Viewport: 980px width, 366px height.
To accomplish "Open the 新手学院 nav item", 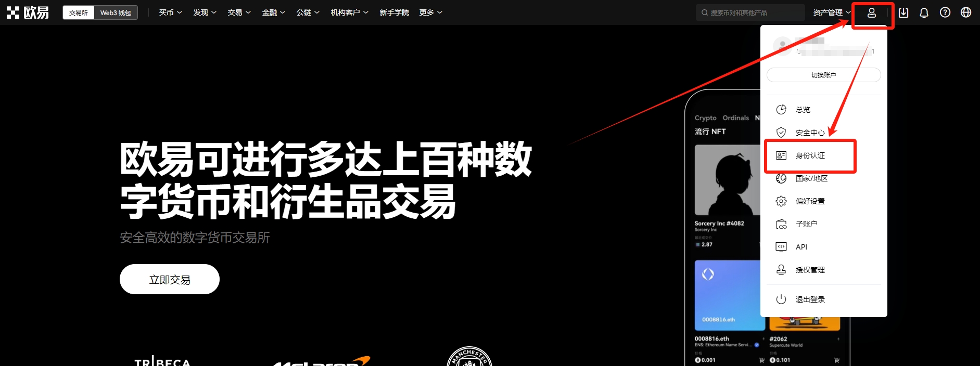I will (394, 12).
